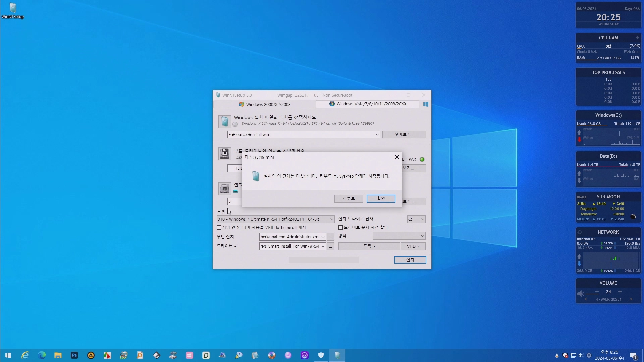Click the 설치 install button
Image resolution: width=644 pixels, height=362 pixels.
(x=410, y=260)
